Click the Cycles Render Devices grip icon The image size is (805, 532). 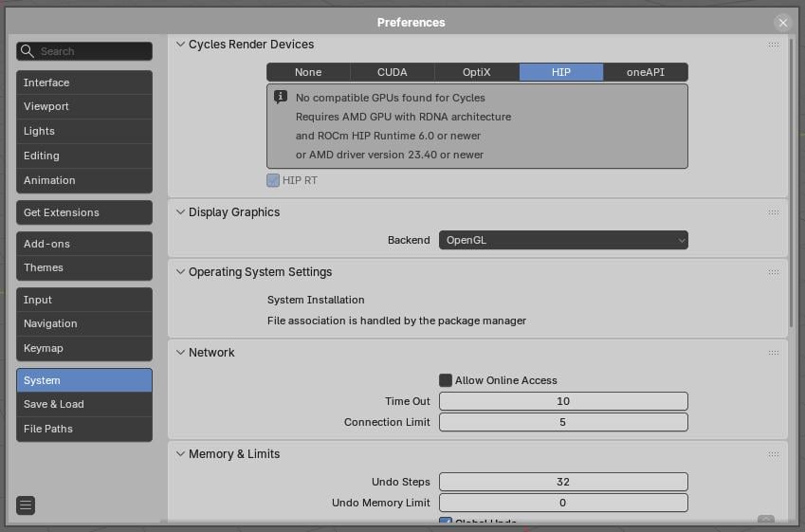[774, 45]
